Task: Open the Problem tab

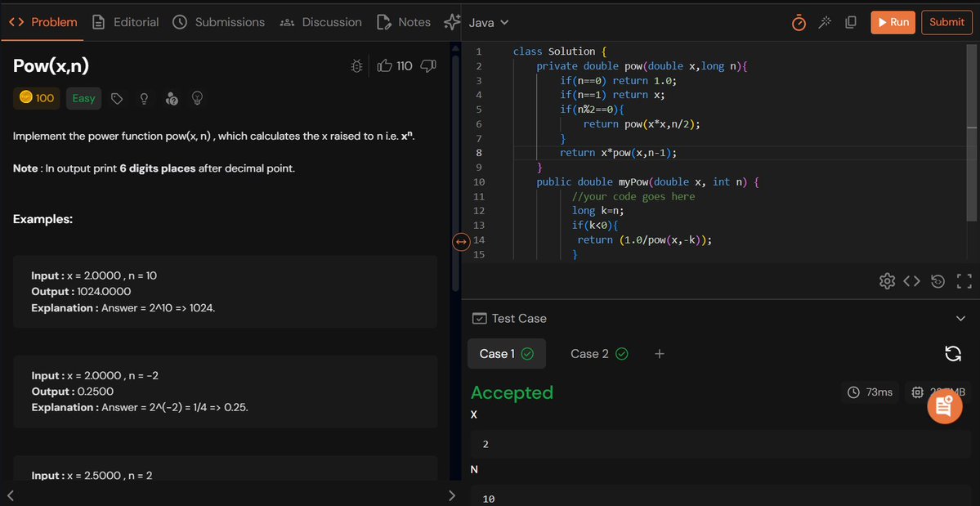Action: pyautogui.click(x=43, y=23)
